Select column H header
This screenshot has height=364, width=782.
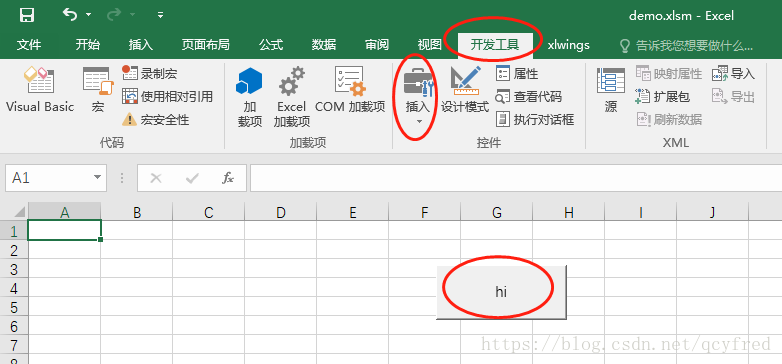click(x=569, y=212)
